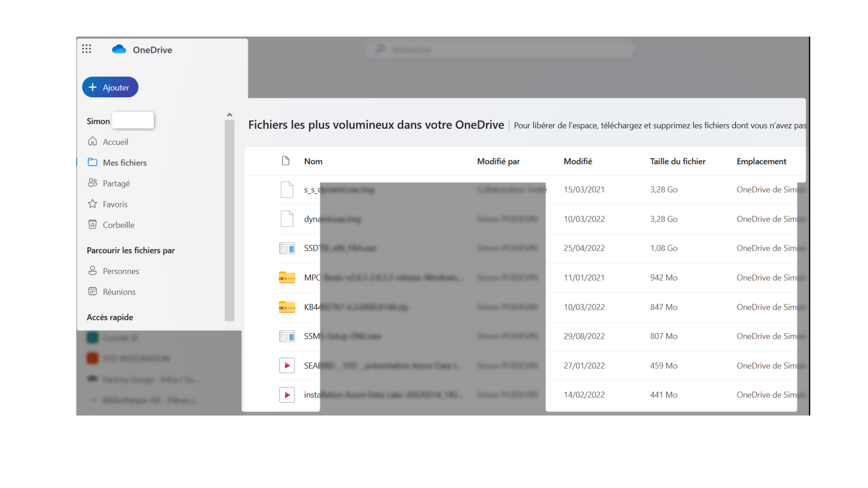868x488 pixels.
Task: Open Partagé shared files
Action: 116,183
